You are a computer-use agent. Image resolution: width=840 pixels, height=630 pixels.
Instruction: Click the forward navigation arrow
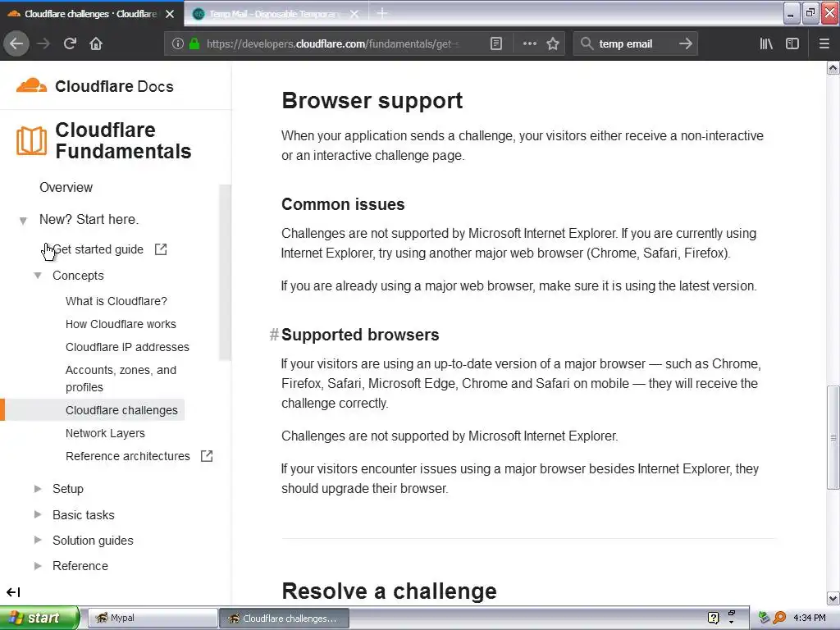(43, 43)
